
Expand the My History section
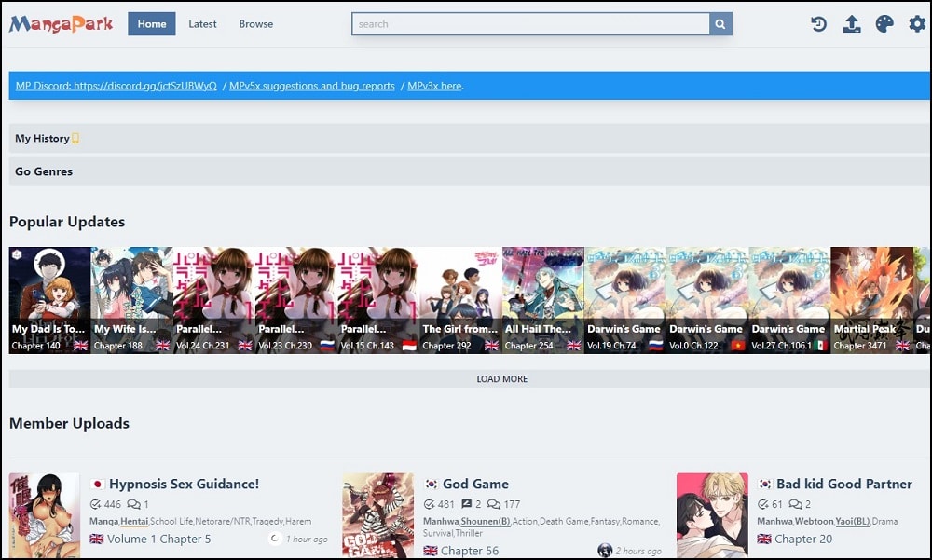point(470,139)
